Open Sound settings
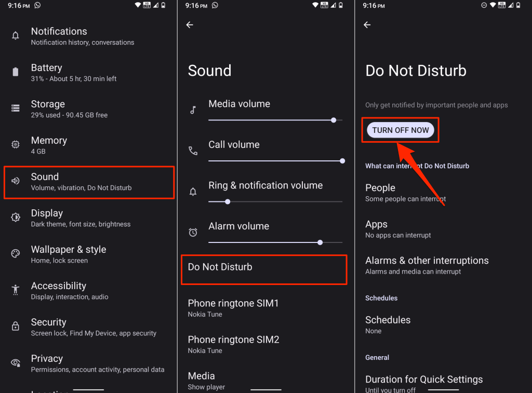Screen dimensions: 532x393 [88, 182]
